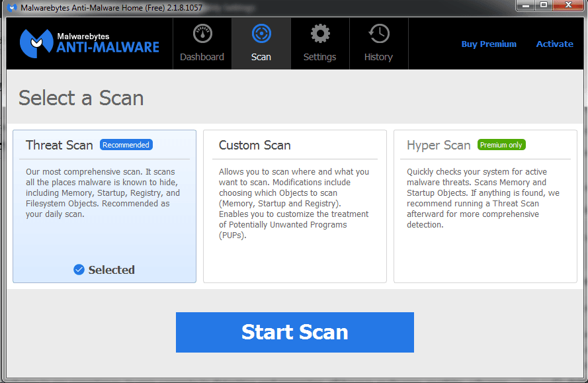Click the title bar Malwarebytes app icon
The width and height of the screenshot is (588, 383).
pos(12,7)
